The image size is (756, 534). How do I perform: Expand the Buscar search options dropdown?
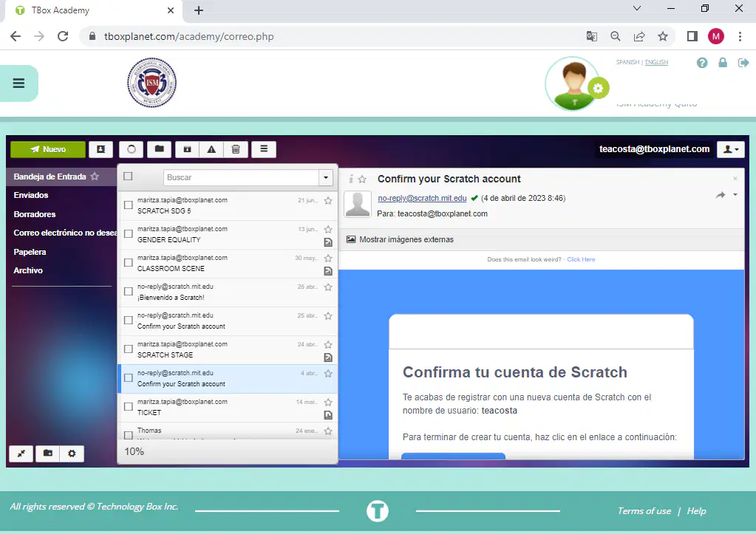point(326,177)
